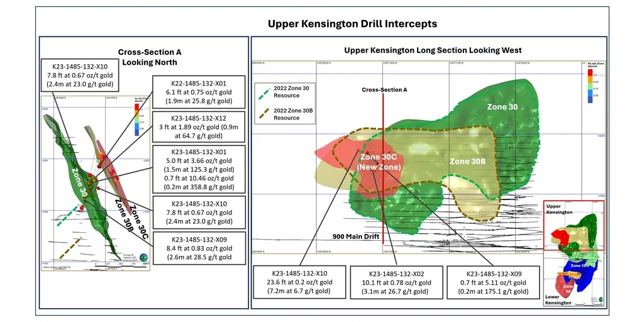Click the dark blue swatch in the long section color scale
The width and height of the screenshot is (644, 322).
(590, 99)
